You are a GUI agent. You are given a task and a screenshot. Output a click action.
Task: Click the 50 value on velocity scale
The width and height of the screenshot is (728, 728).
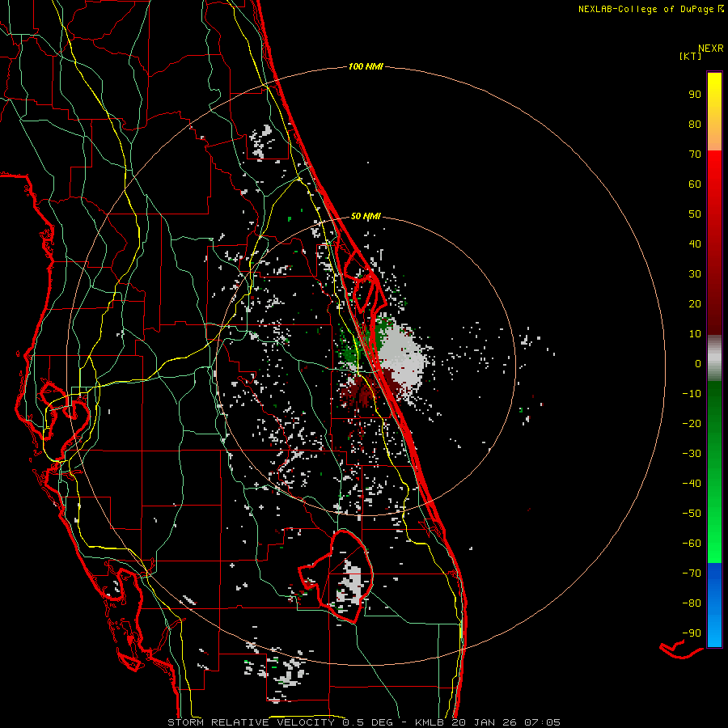point(695,214)
